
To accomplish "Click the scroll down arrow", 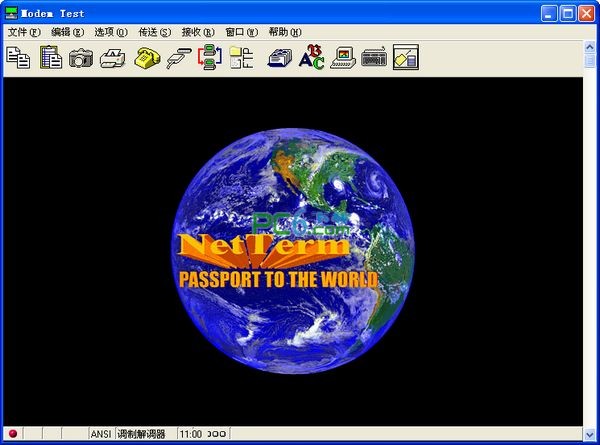I will (x=590, y=434).
